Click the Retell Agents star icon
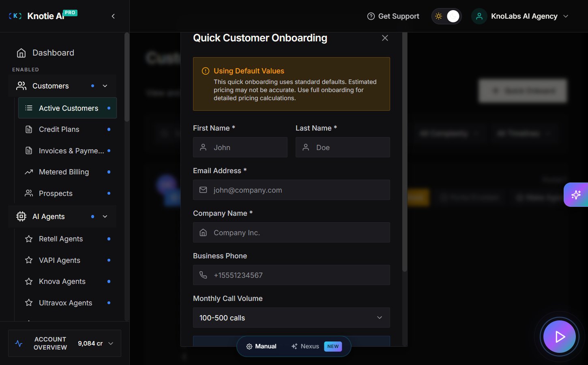Screen dimensions: 588x365 tap(29, 239)
